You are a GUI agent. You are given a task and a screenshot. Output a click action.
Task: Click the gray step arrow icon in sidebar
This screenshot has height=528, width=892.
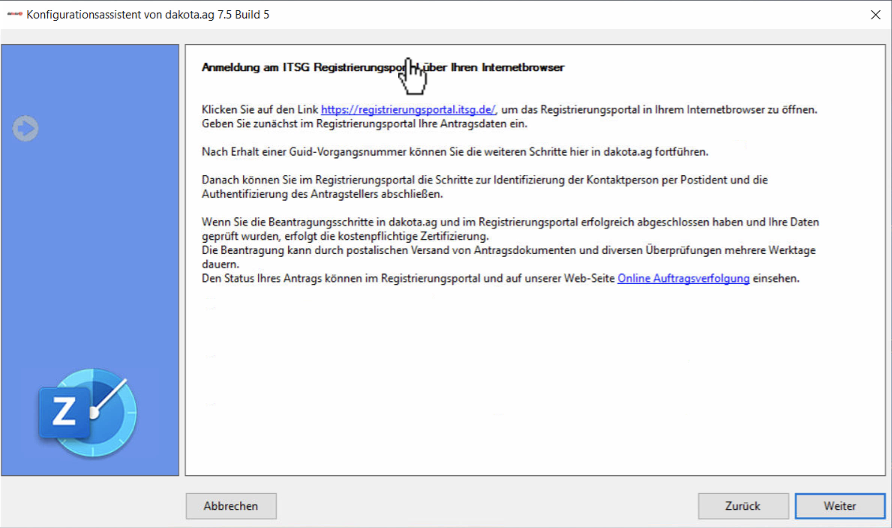coord(26,128)
